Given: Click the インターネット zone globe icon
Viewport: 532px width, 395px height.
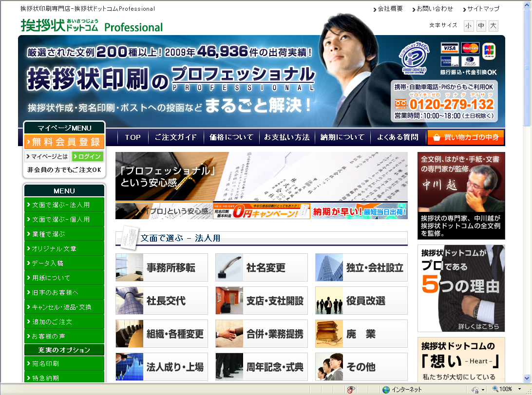Looking at the screenshot, I should pyautogui.click(x=386, y=390).
